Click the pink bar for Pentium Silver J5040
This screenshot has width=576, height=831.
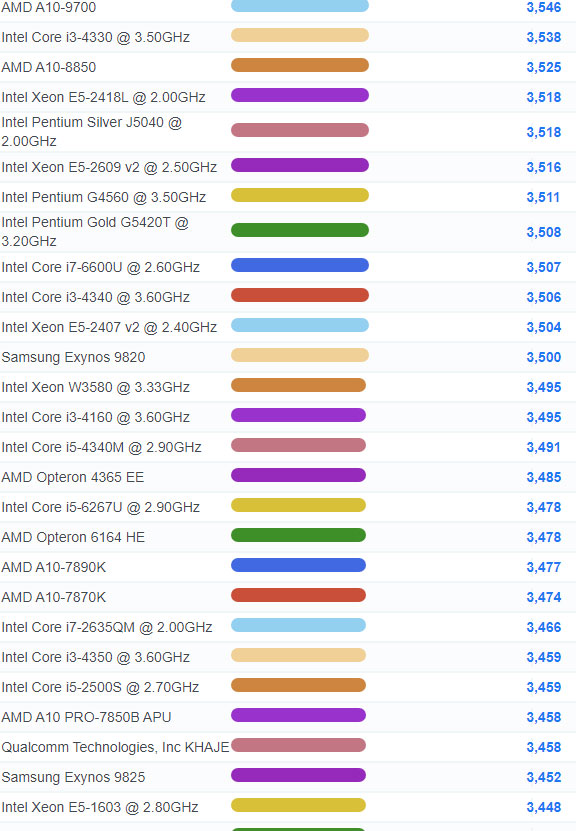pyautogui.click(x=300, y=130)
